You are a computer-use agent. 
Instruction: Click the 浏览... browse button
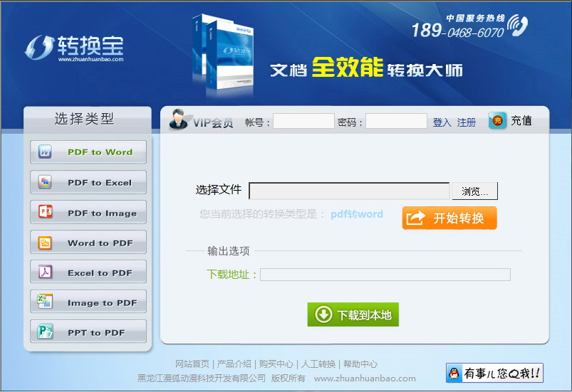coord(474,191)
